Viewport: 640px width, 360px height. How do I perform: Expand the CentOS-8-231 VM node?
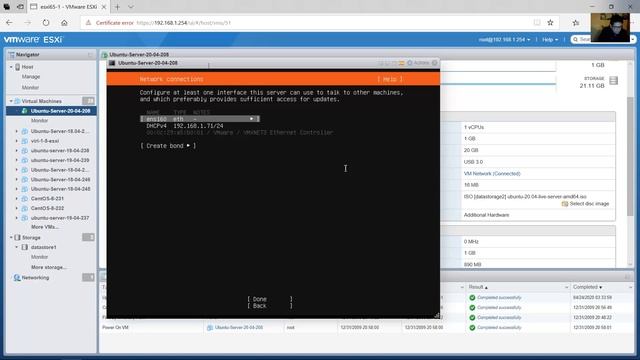click(17, 198)
